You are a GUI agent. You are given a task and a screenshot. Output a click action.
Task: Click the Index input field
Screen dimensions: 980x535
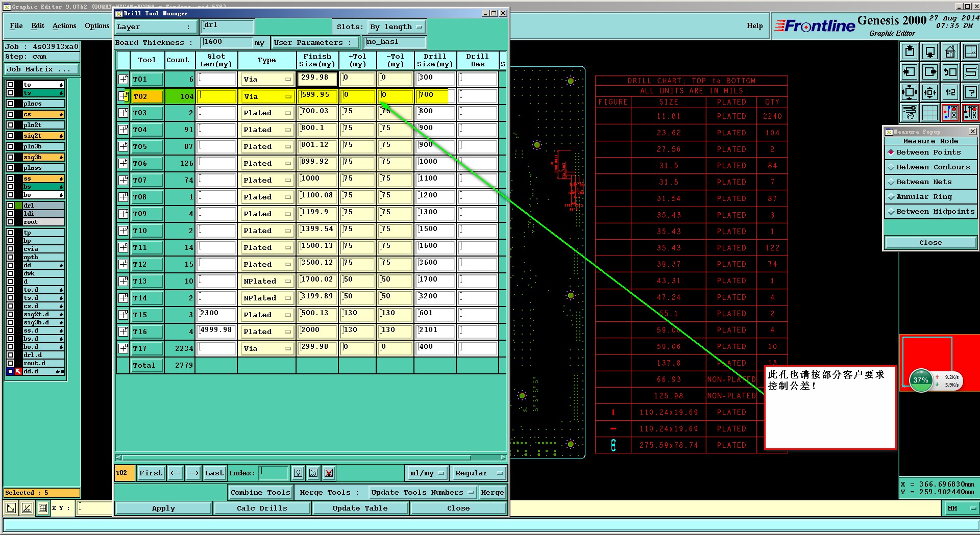(x=274, y=473)
